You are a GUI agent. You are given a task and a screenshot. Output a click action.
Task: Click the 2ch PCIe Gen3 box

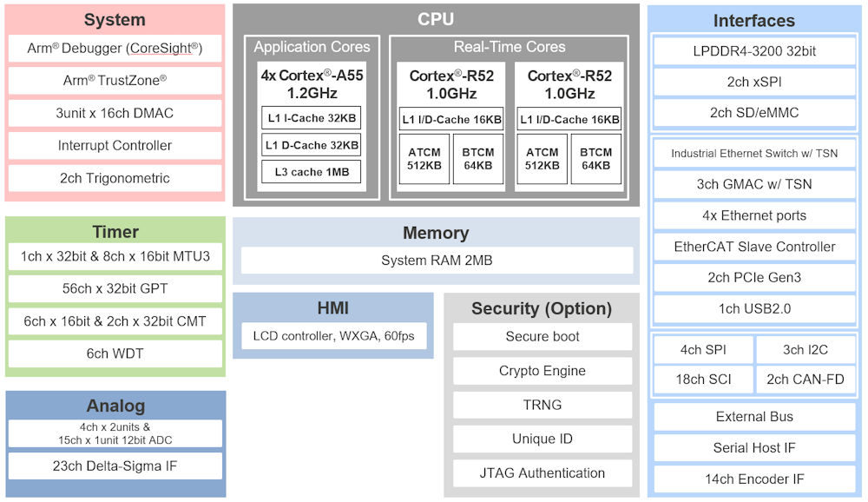(x=753, y=278)
